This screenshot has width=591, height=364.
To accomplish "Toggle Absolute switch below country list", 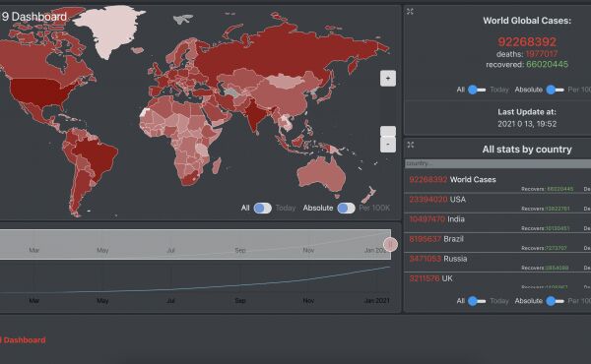I will [556, 301].
